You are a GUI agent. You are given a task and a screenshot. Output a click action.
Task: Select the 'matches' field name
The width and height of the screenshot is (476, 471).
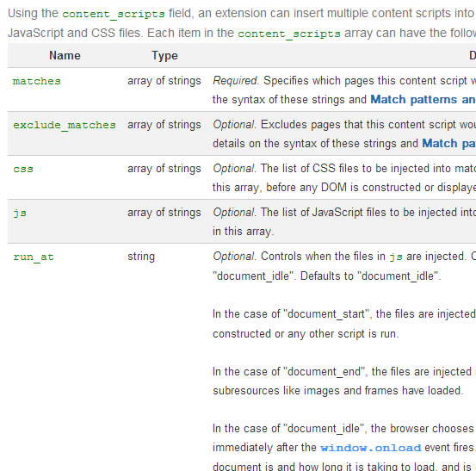click(37, 81)
